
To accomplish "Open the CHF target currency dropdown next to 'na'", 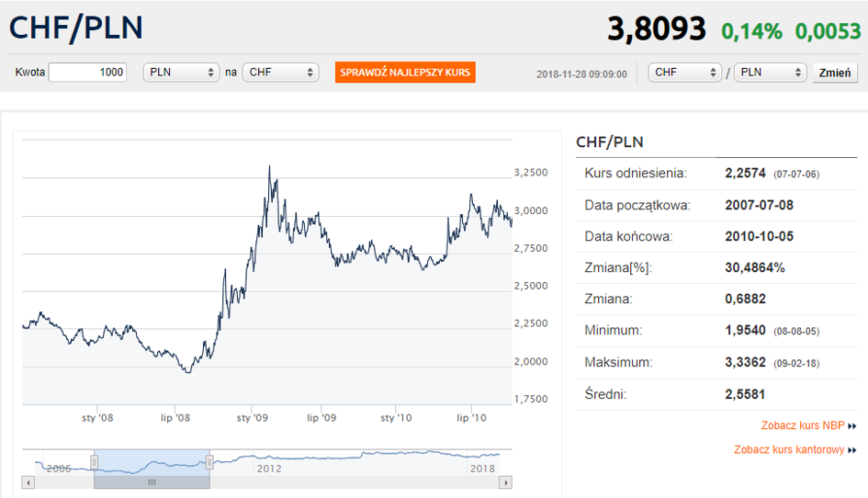I will [x=281, y=72].
